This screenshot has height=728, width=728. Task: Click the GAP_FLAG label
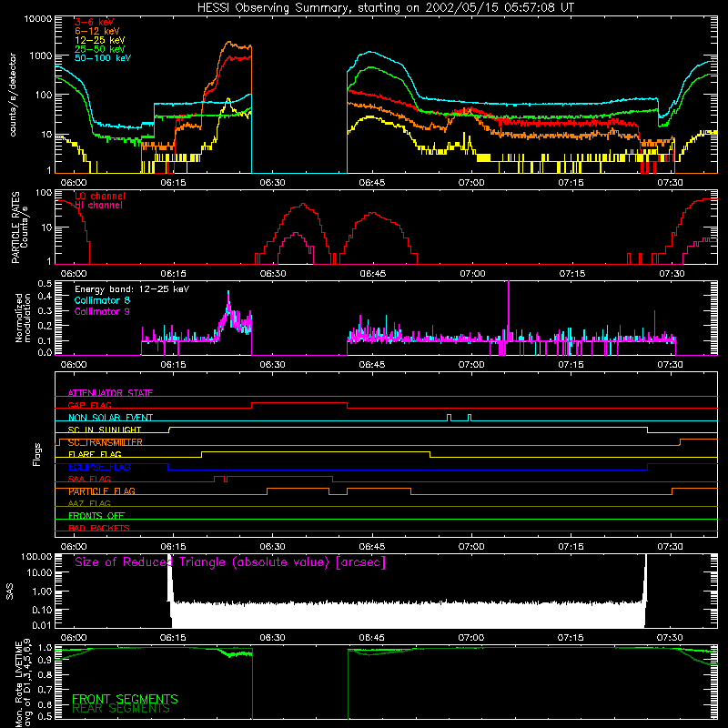click(89, 405)
